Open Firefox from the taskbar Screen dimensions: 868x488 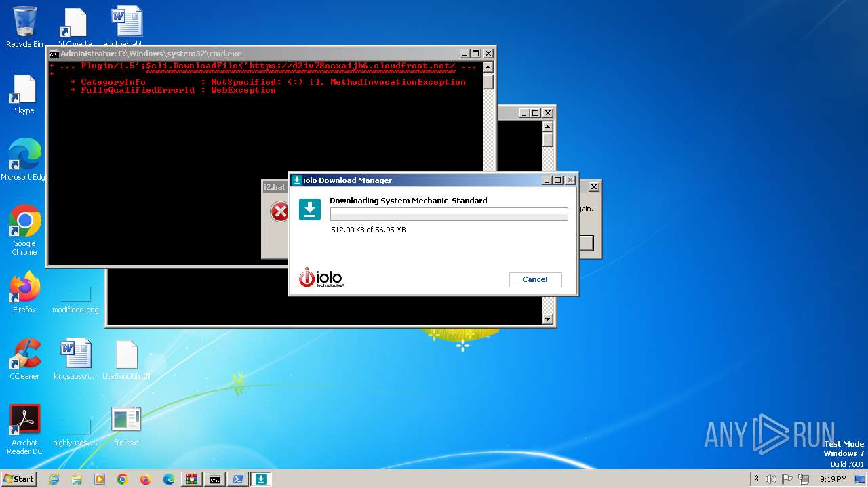pos(146,479)
